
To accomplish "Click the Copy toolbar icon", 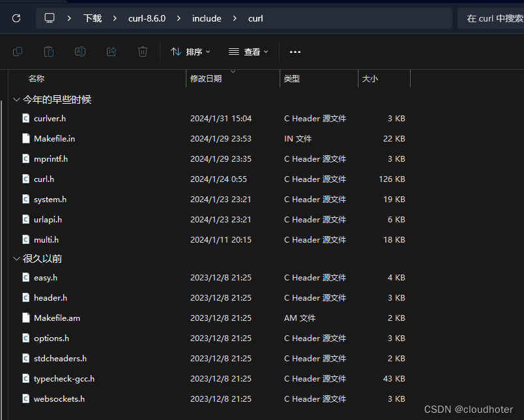I will (x=18, y=52).
